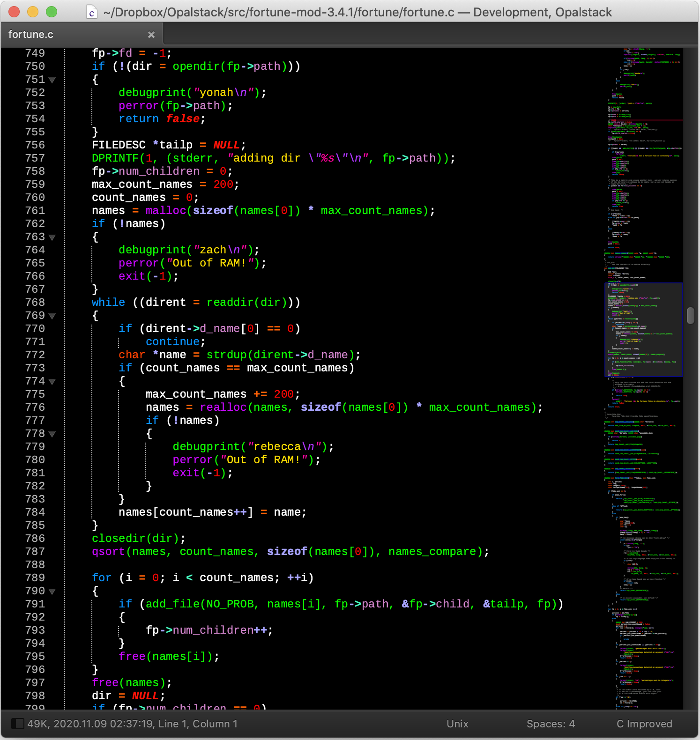The width and height of the screenshot is (700, 740).
Task: Click the highlighted minimap viewport region
Action: pyautogui.click(x=643, y=329)
